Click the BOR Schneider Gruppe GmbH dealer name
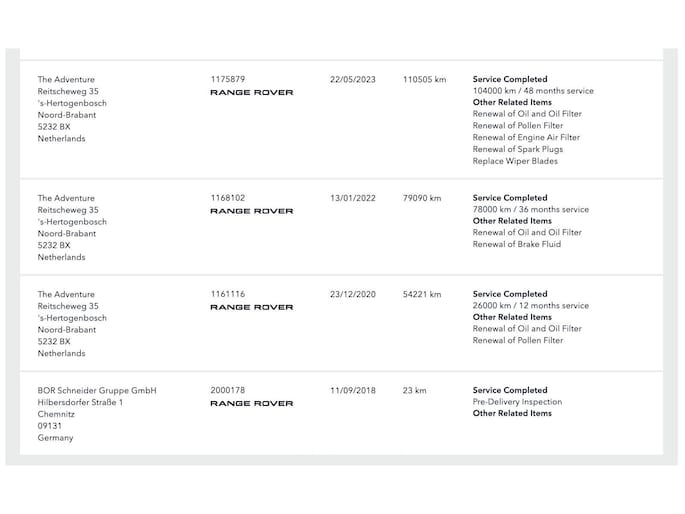This screenshot has height=514, width=685. pyautogui.click(x=97, y=390)
